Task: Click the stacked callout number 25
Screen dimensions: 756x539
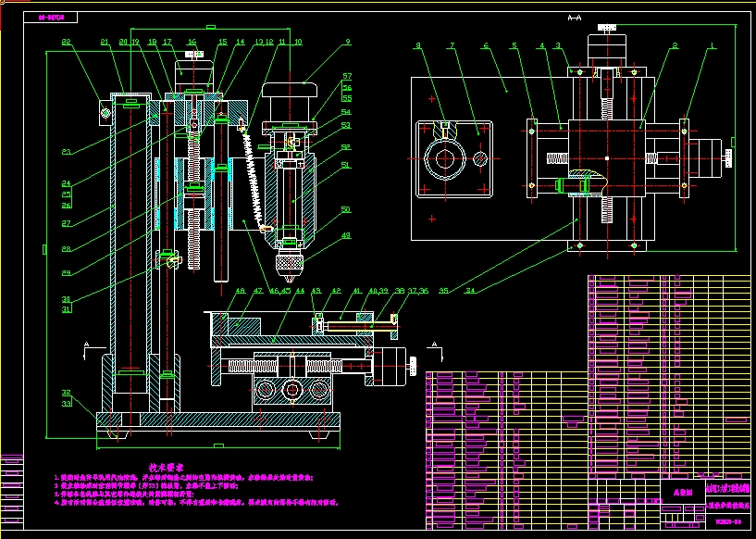Action: tap(66, 194)
